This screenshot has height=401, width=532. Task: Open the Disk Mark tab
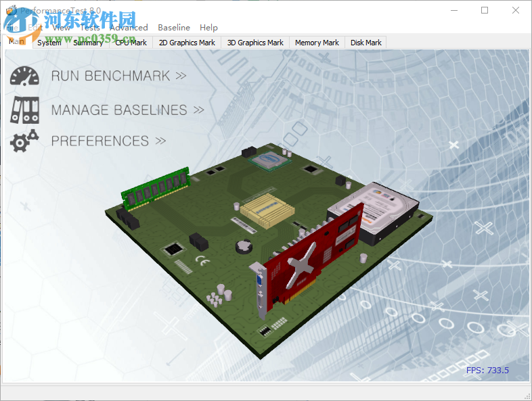[x=365, y=43]
